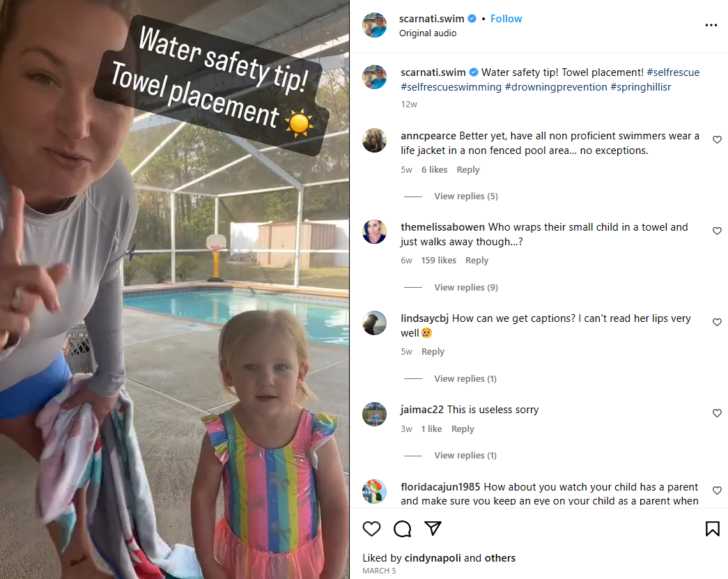Click the video of the pool safety tip

(175, 290)
